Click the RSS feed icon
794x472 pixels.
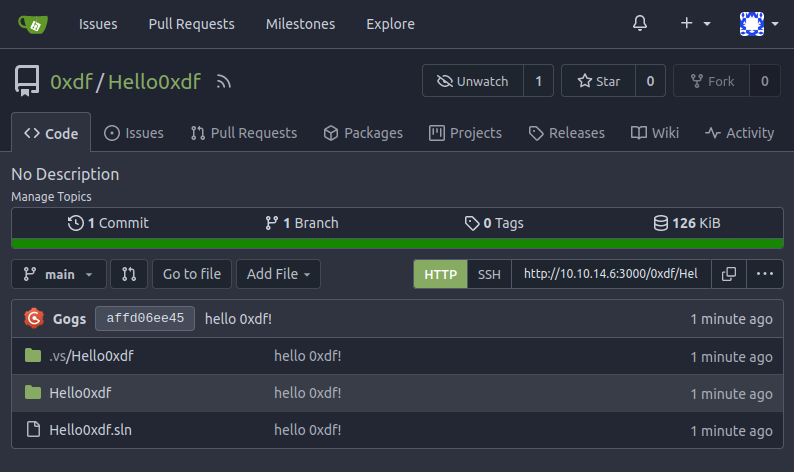pyautogui.click(x=224, y=82)
